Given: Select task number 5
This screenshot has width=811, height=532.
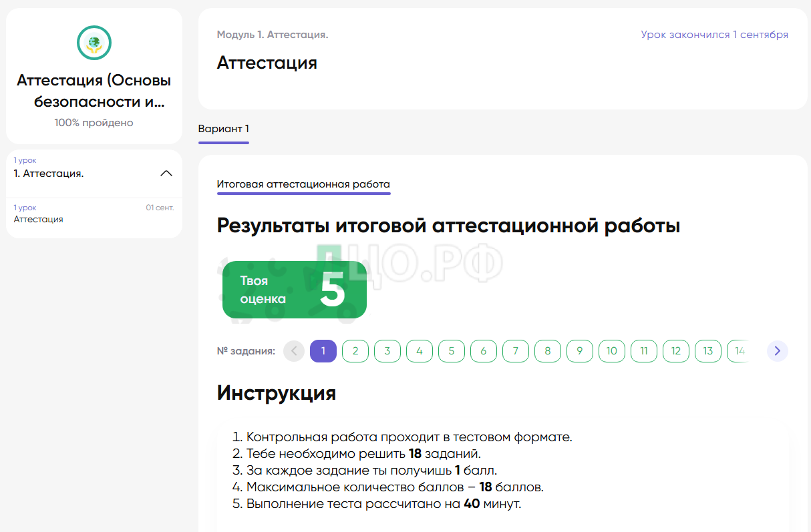Looking at the screenshot, I should tap(452, 351).
